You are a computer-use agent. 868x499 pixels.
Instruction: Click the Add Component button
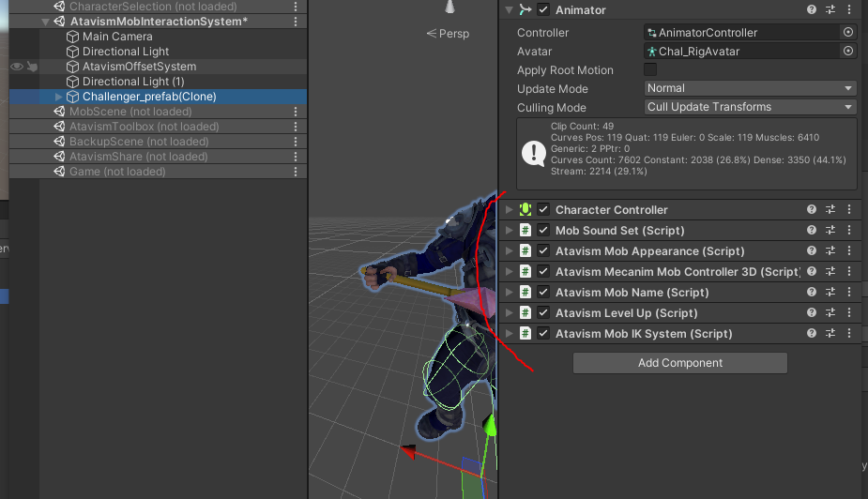click(679, 363)
